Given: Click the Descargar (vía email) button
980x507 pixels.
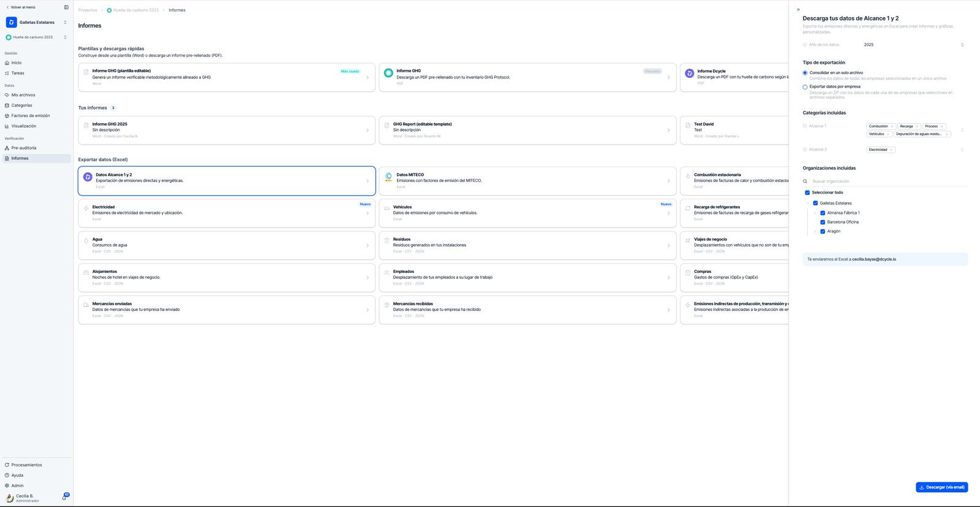Looking at the screenshot, I should [941, 487].
